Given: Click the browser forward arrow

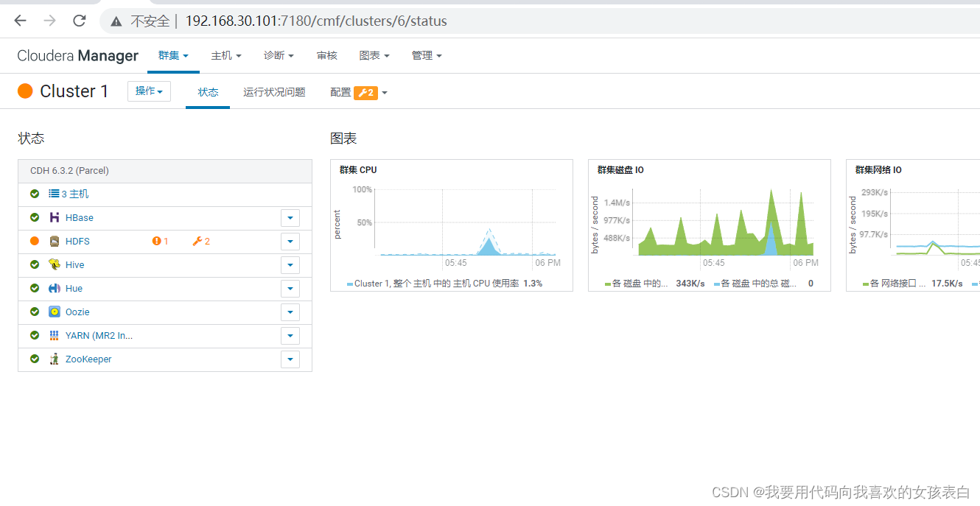Looking at the screenshot, I should tap(49, 21).
